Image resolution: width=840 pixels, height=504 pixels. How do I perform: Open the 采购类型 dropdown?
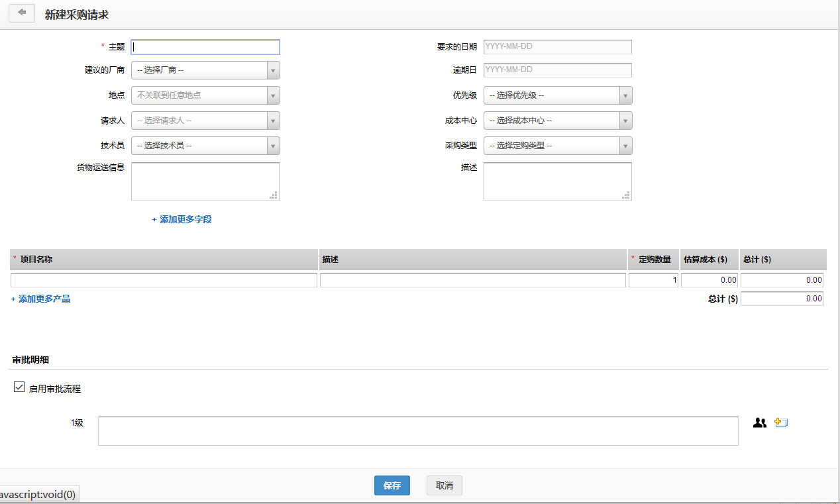tap(558, 146)
